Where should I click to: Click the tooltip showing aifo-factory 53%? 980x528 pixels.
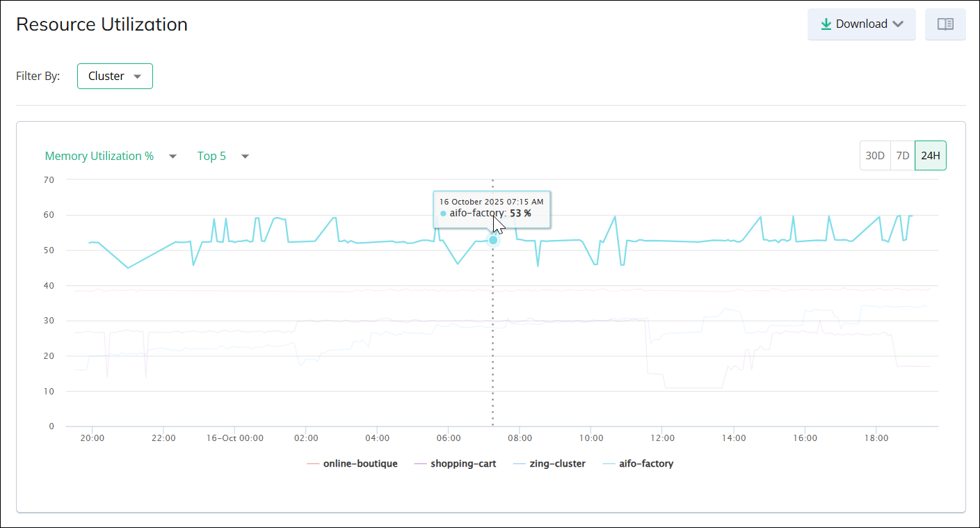492,207
